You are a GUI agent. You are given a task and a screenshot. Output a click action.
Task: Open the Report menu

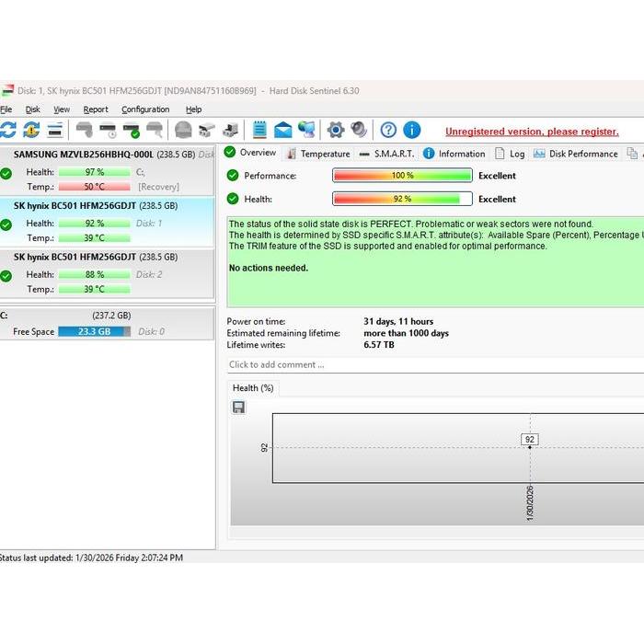(x=96, y=109)
